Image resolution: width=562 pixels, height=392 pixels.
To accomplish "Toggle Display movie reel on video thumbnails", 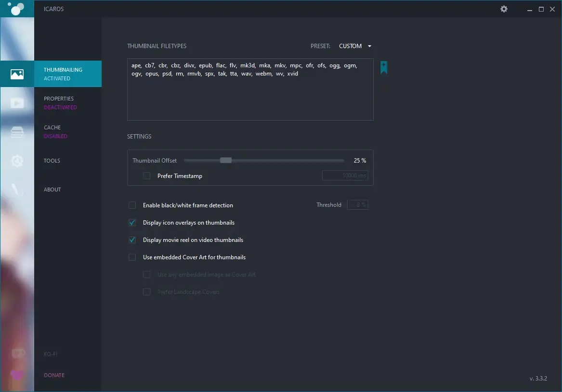I will (132, 240).
